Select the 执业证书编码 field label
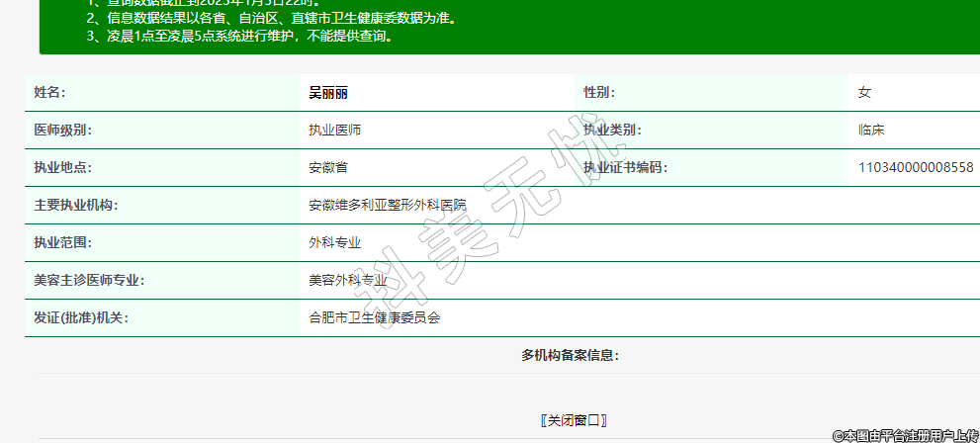The image size is (980, 443). coord(625,167)
